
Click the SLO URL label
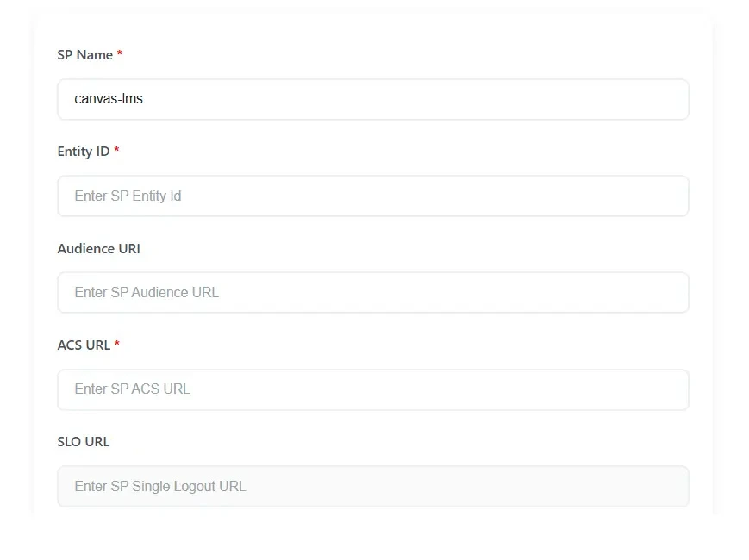coord(83,441)
